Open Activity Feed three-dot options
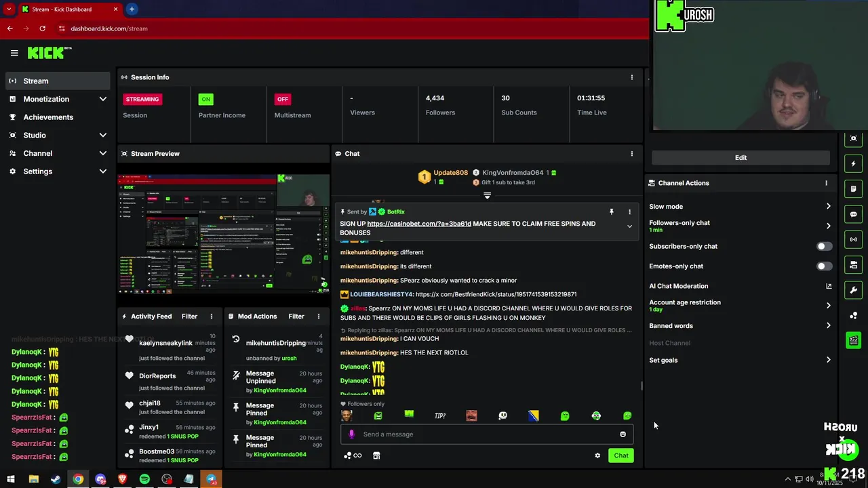 click(x=212, y=317)
